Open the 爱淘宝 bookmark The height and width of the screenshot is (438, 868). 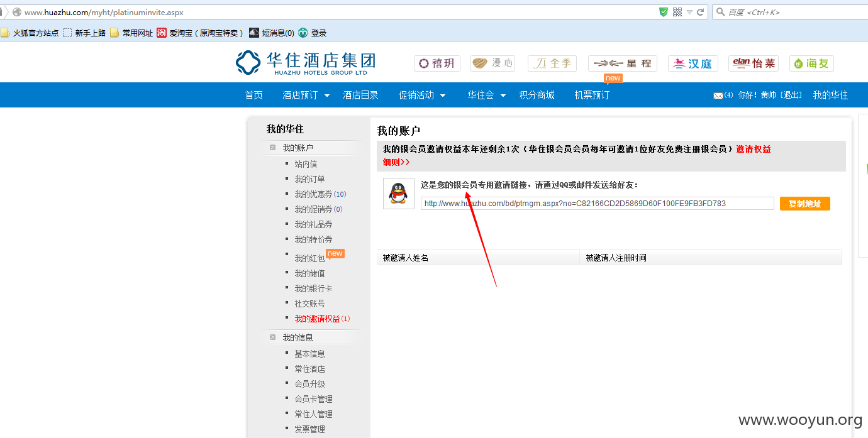[201, 33]
